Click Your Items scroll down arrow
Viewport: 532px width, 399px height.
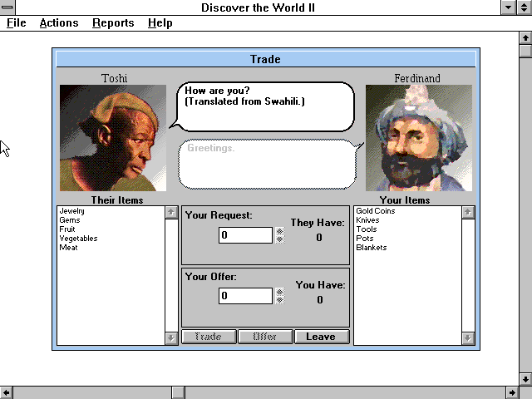[x=468, y=338]
